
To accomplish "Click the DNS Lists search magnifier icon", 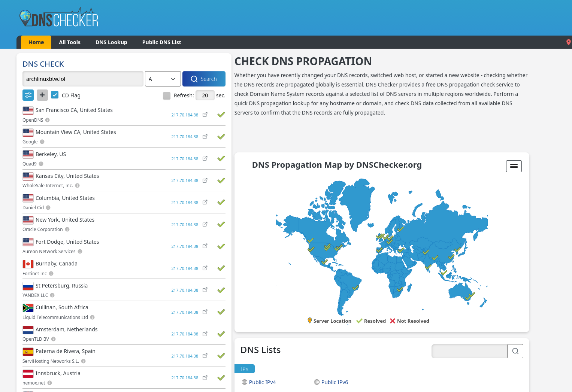I will (515, 351).
